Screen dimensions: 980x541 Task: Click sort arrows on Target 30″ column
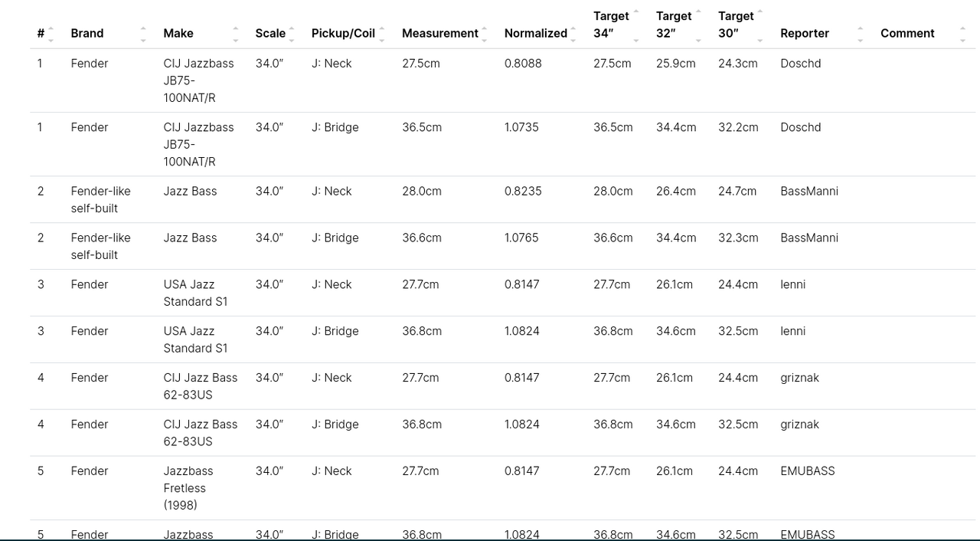(759, 25)
